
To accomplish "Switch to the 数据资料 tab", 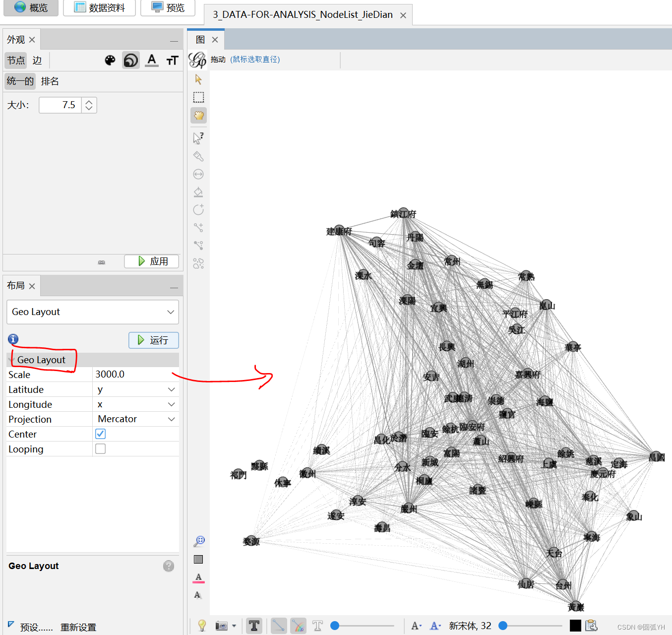I will 99,8.
